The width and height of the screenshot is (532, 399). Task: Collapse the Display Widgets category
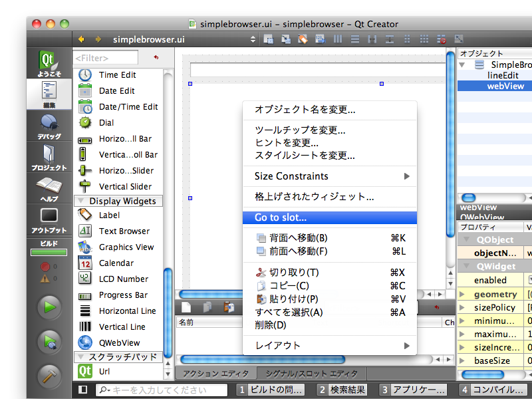click(80, 201)
